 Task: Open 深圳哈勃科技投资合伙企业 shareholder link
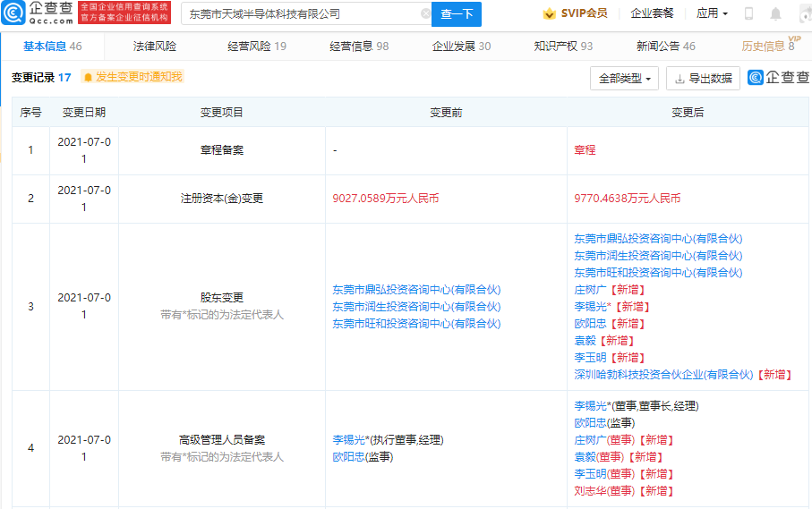pyautogui.click(x=663, y=375)
